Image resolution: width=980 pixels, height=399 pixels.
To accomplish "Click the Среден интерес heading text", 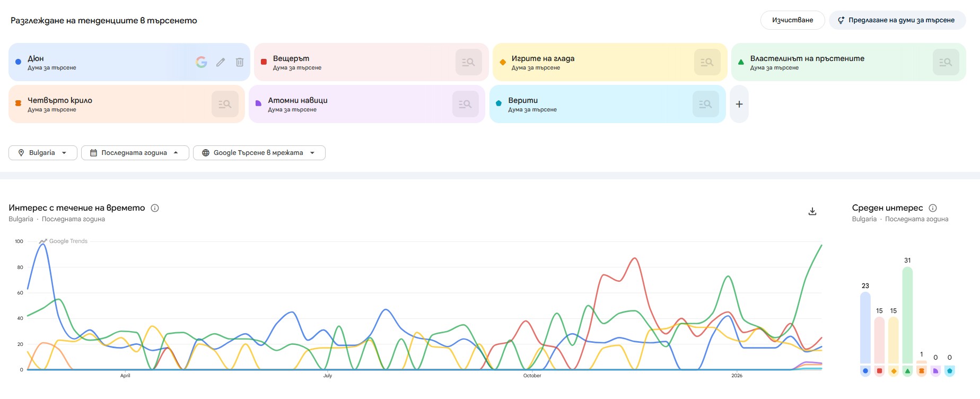I will (x=887, y=208).
